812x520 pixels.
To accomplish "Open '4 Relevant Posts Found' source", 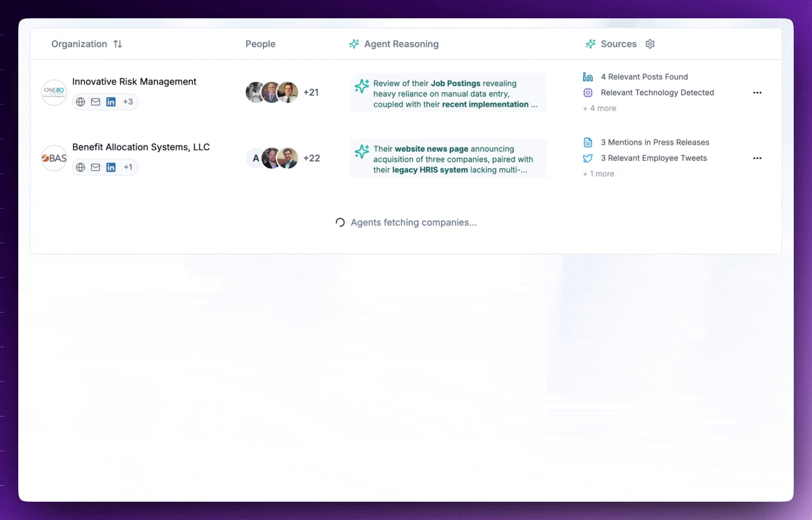I will [644, 77].
